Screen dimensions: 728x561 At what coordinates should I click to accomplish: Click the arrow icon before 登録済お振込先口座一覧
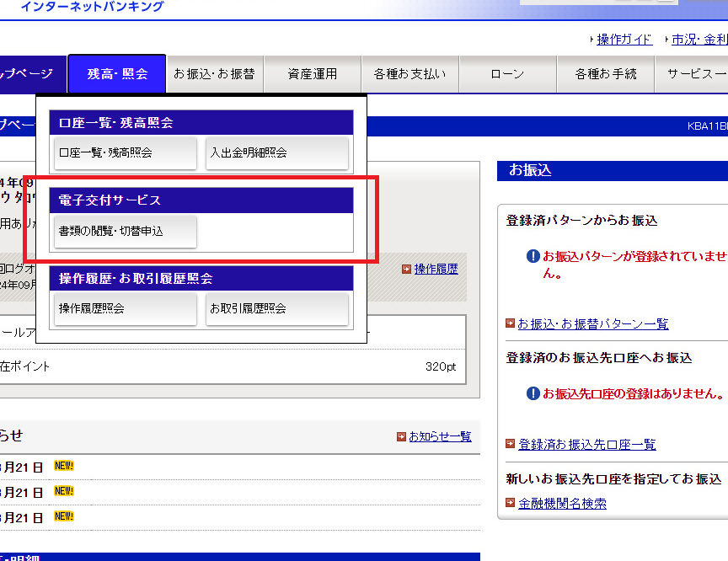(x=510, y=444)
